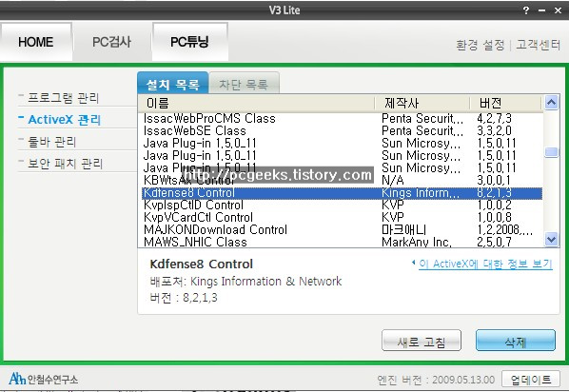This screenshot has width=569, height=392.
Task: Switch to the PC검사 tab
Action: tap(111, 42)
